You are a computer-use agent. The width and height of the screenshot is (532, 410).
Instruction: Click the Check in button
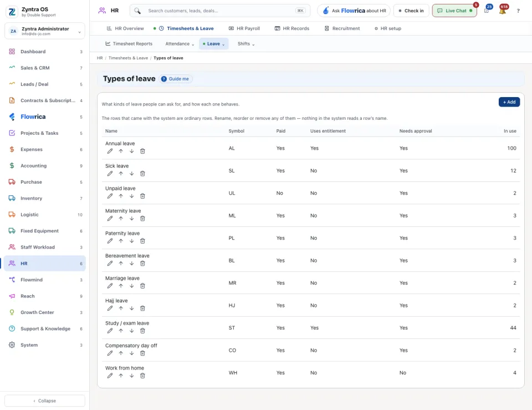pyautogui.click(x=411, y=11)
